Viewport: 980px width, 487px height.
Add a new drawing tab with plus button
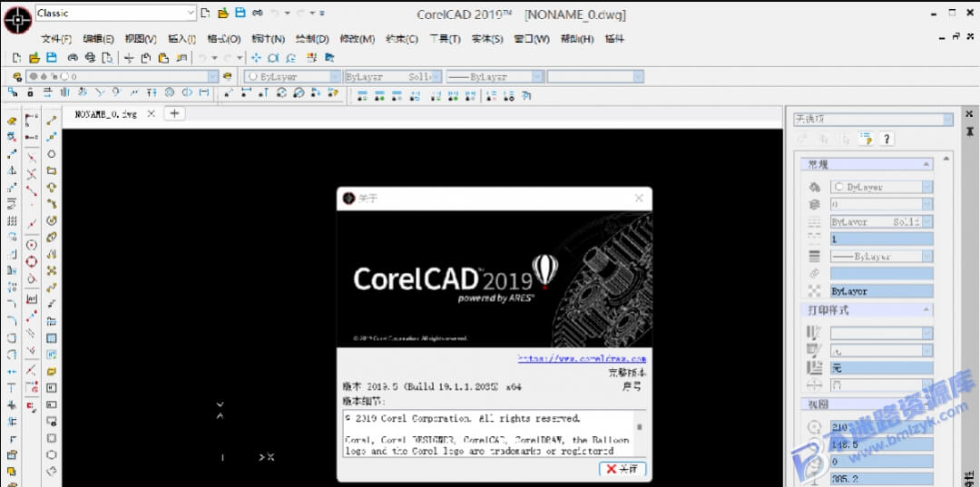pos(175,113)
